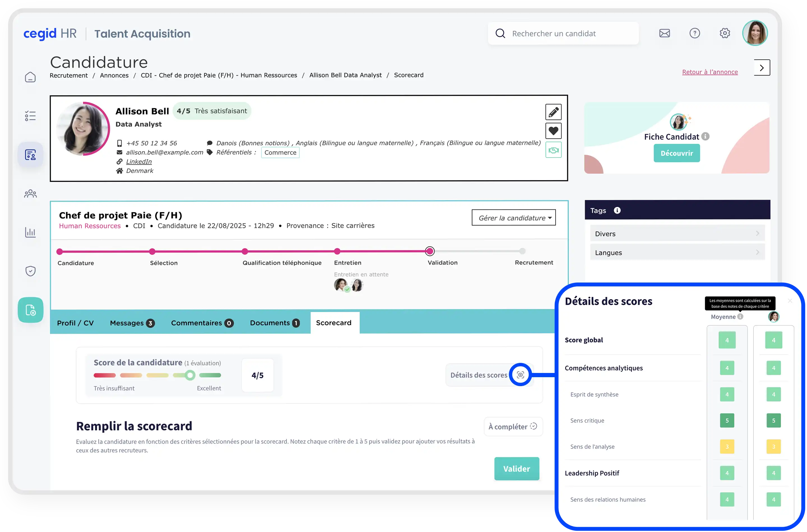Toggle the handshake icon on candidate card
This screenshot has width=807, height=532.
553,150
